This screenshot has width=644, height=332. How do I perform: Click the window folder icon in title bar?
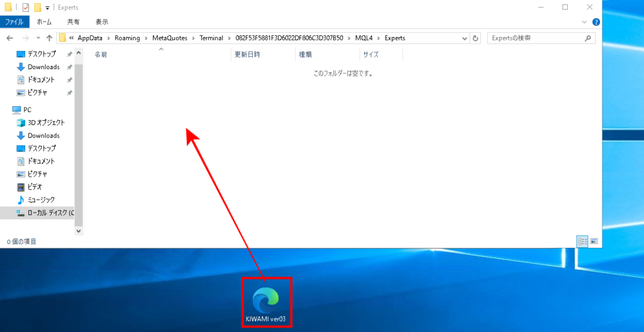[8, 8]
